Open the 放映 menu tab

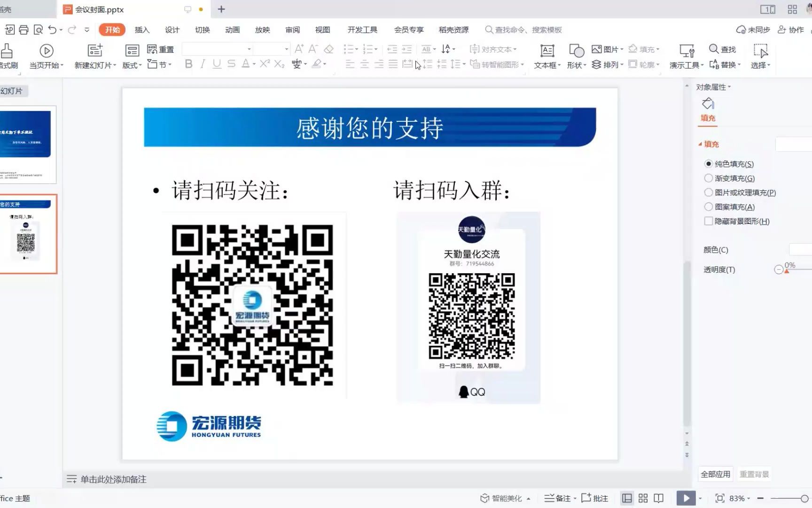click(x=262, y=30)
